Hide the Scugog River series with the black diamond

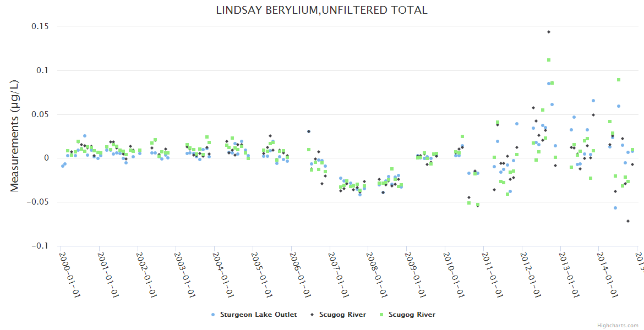tap(343, 315)
